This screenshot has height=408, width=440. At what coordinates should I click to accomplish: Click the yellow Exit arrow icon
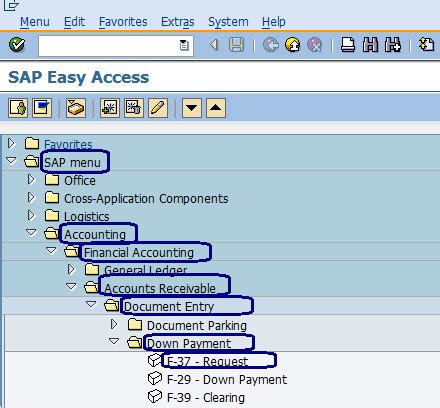(293, 45)
